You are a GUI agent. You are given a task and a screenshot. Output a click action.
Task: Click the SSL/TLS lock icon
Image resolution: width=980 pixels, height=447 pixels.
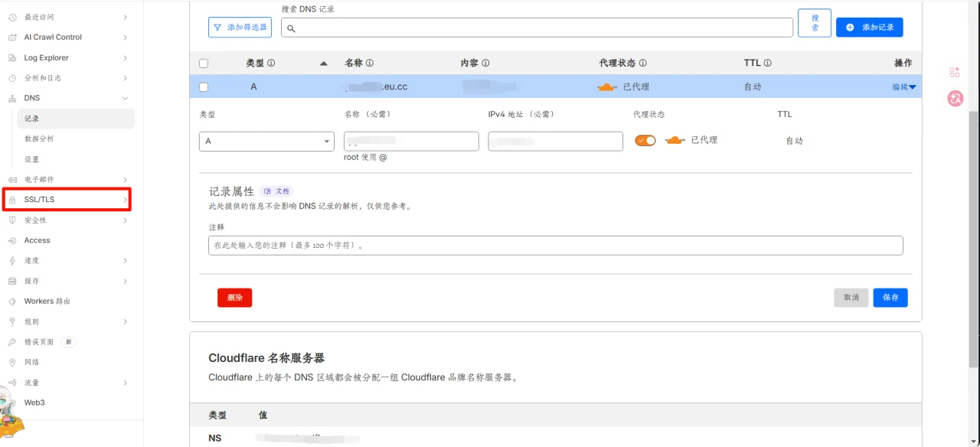click(12, 200)
